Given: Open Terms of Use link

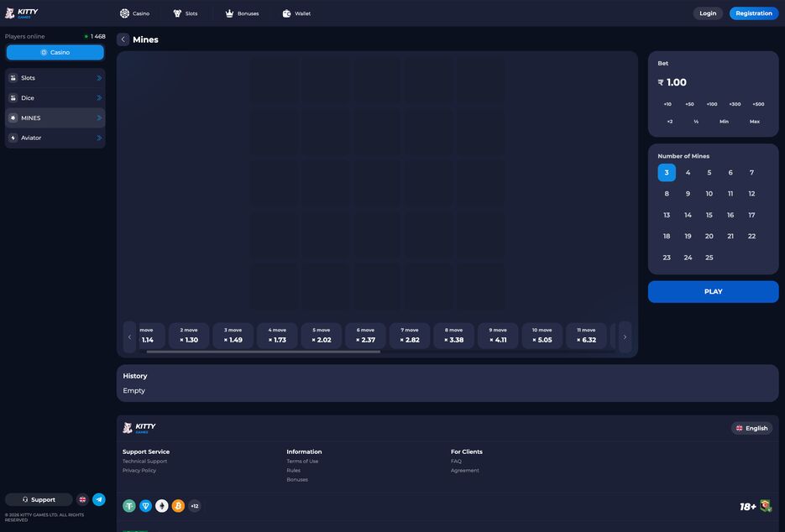Looking at the screenshot, I should (x=302, y=462).
